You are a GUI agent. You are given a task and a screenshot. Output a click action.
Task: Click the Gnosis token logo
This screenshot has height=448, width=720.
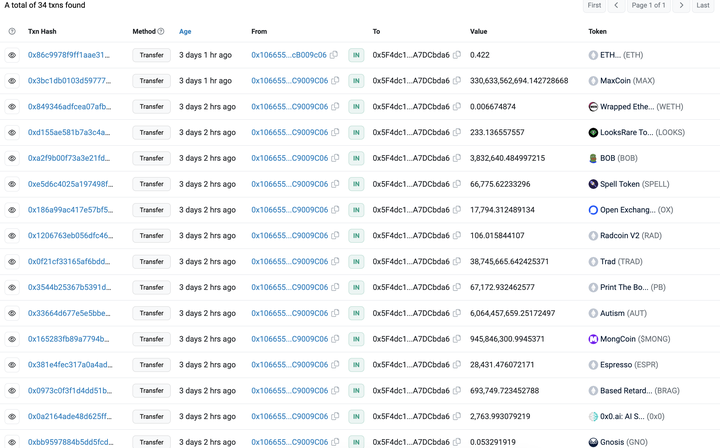coord(593,442)
